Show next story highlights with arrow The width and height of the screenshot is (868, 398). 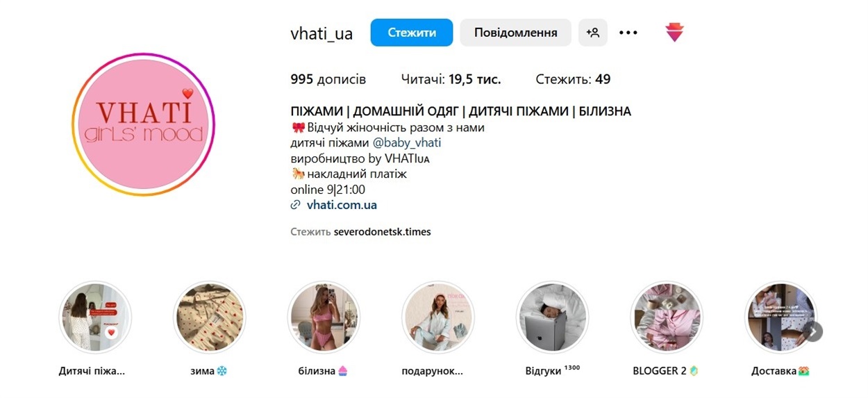click(813, 332)
